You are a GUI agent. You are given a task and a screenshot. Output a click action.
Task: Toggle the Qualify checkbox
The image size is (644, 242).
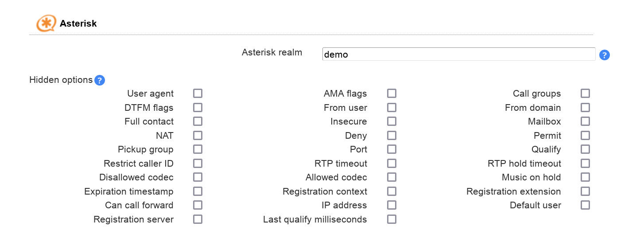[585, 149]
